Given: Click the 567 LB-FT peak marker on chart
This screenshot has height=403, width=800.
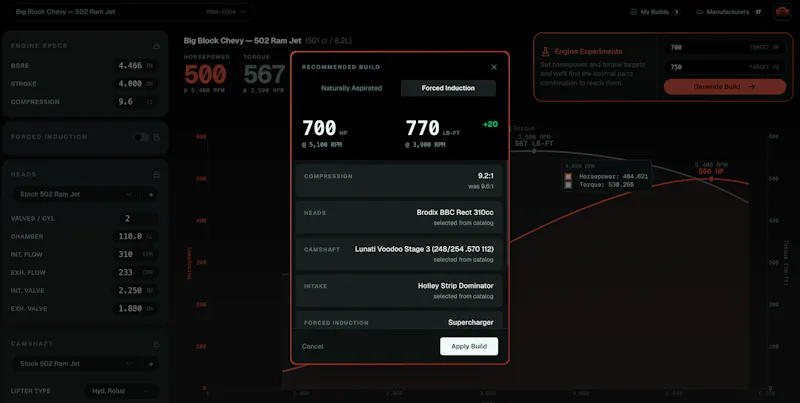Looking at the screenshot, I should tap(534, 151).
